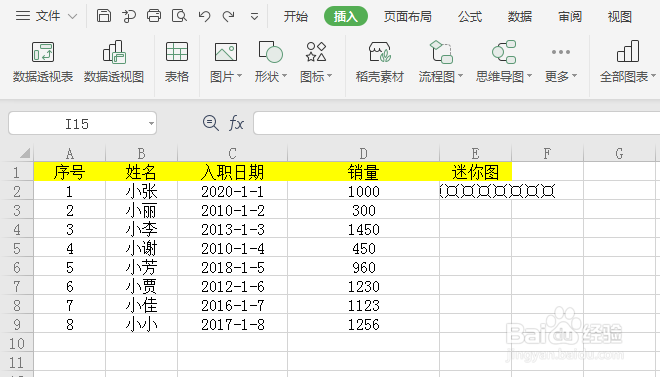Click the 图片 picture icon
This screenshot has height=377, width=660.
226,53
